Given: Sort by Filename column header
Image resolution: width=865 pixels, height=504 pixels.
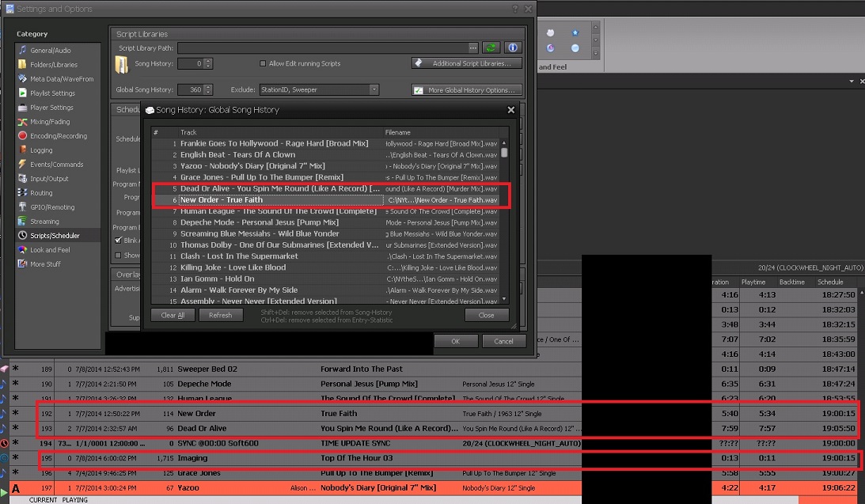Looking at the screenshot, I should [x=440, y=132].
